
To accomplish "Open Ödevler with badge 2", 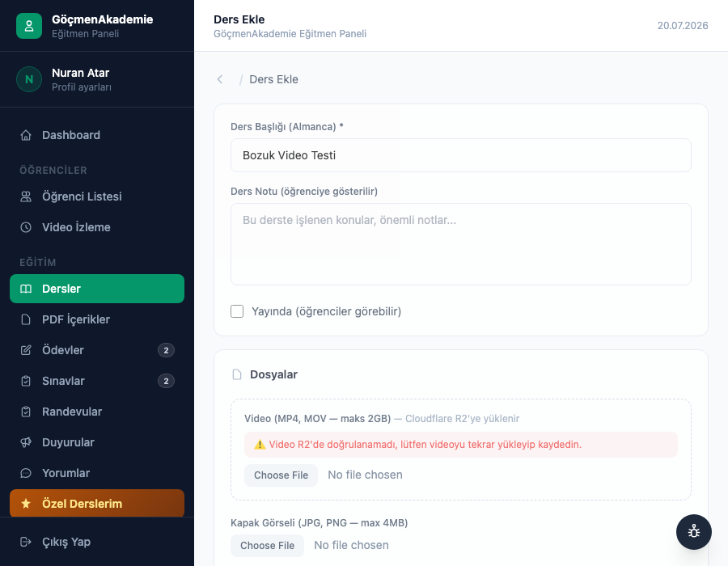I will 97,350.
